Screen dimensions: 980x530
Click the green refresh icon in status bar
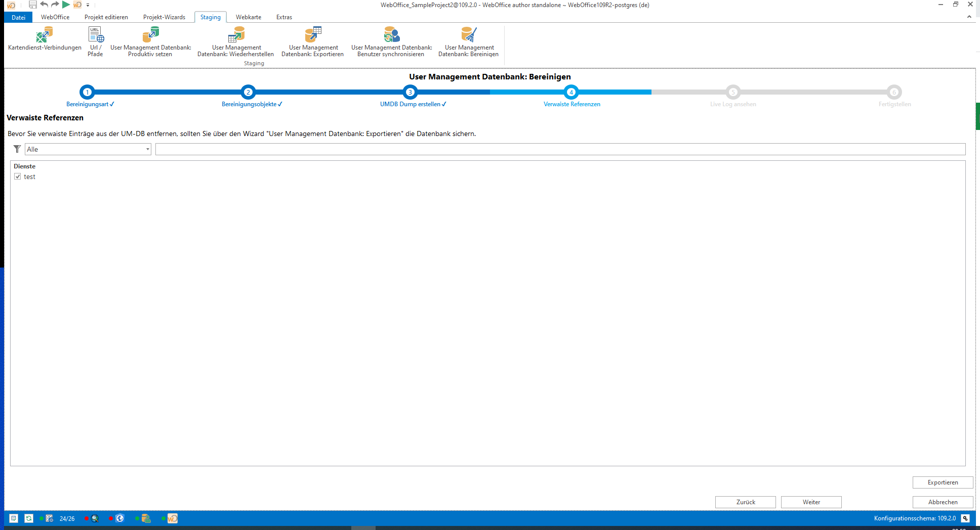[x=29, y=518]
